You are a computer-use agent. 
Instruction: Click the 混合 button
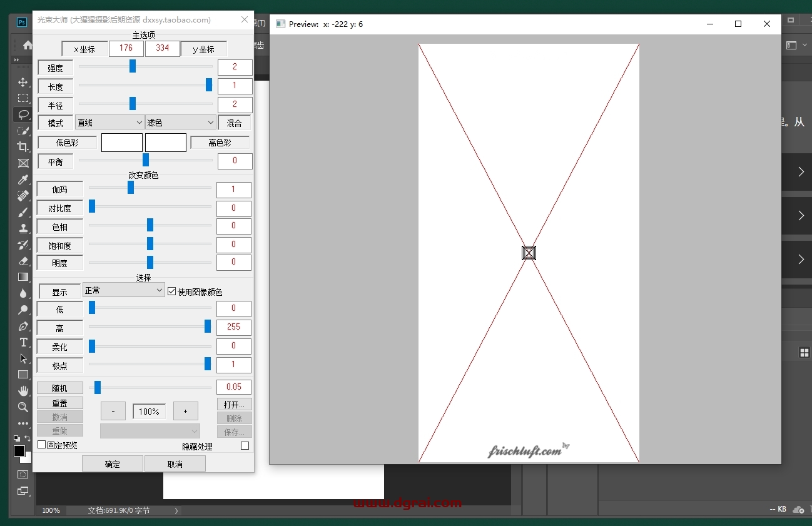[235, 123]
